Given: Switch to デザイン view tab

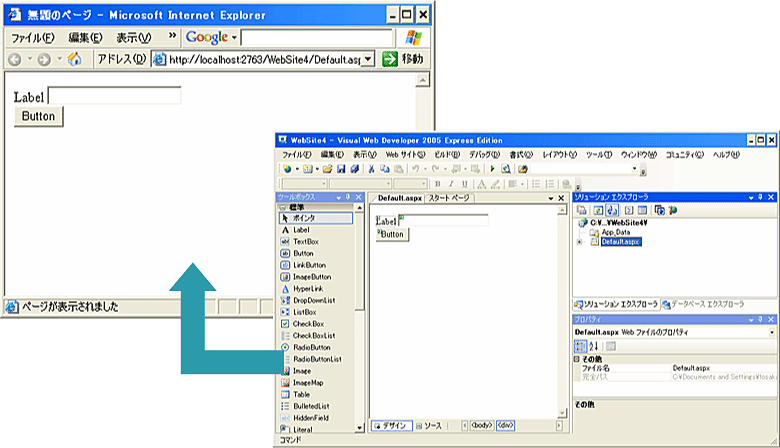Looking at the screenshot, I should [x=391, y=426].
